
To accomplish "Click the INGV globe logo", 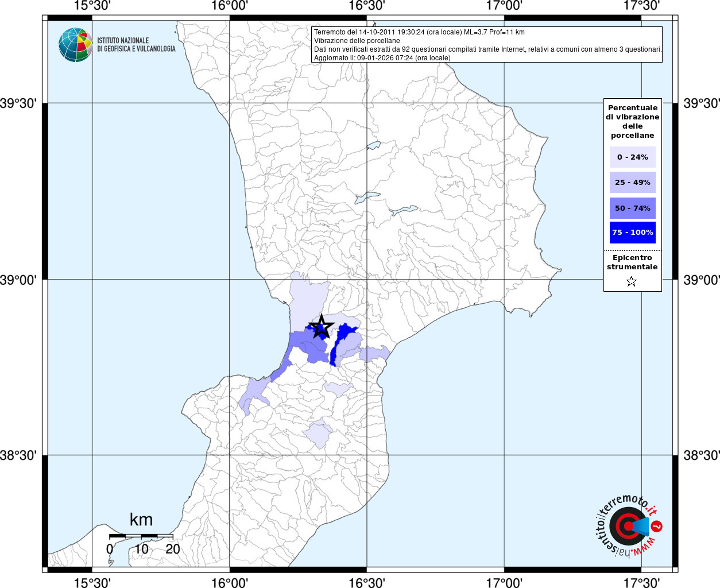I will coord(75,45).
